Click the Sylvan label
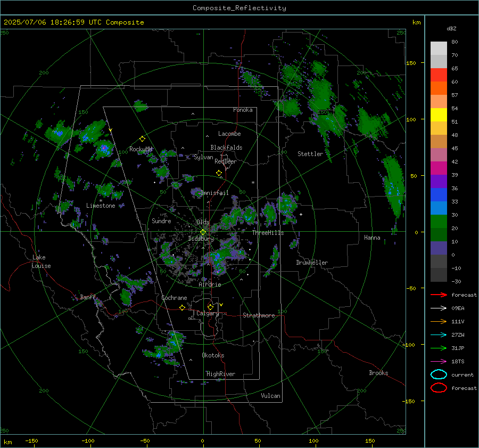This screenshot has height=448, width=479. [203, 157]
